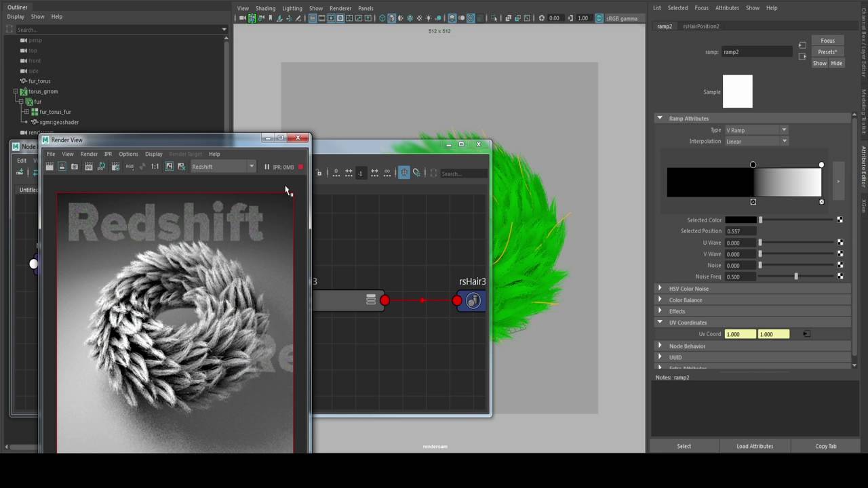
Task: Click the IPR render icon in Render View
Action: tap(89, 167)
